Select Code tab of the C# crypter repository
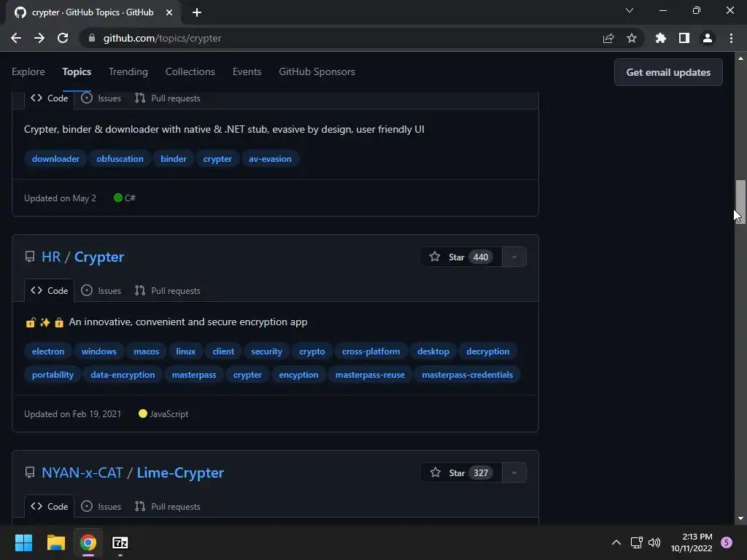 tap(50, 98)
